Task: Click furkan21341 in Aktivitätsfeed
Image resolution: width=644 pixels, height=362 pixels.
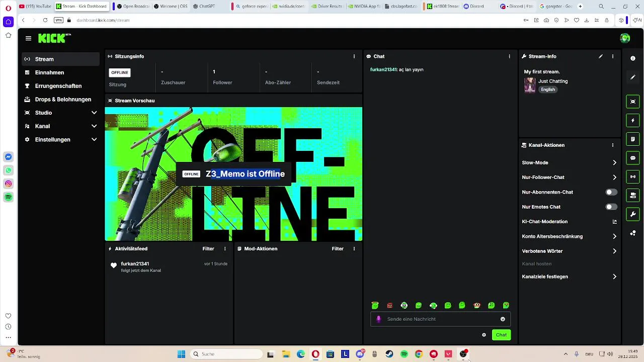Action: [x=135, y=263]
